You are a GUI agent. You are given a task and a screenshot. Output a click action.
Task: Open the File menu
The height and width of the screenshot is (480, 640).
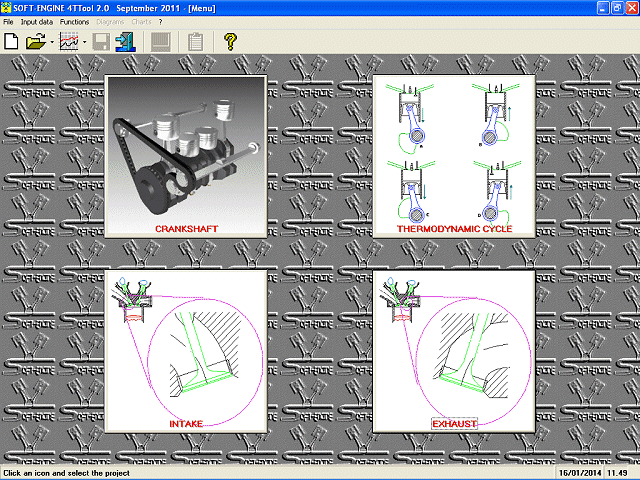[8, 22]
